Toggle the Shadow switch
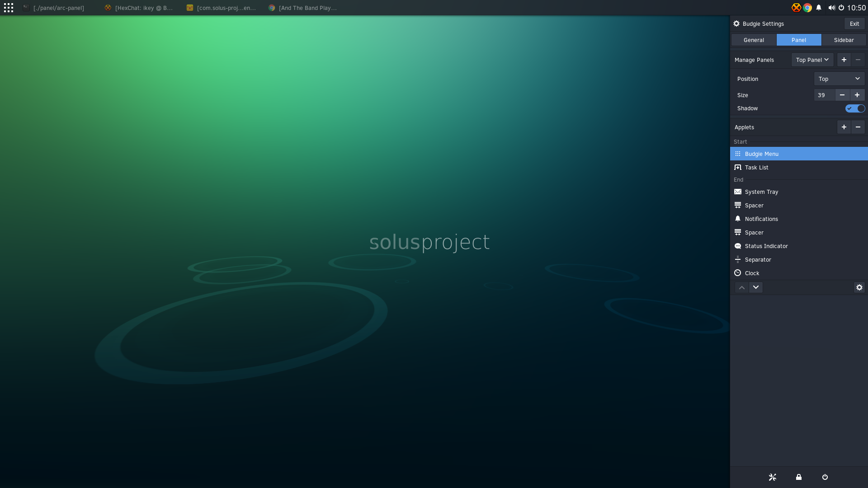The image size is (868, 488). click(855, 108)
